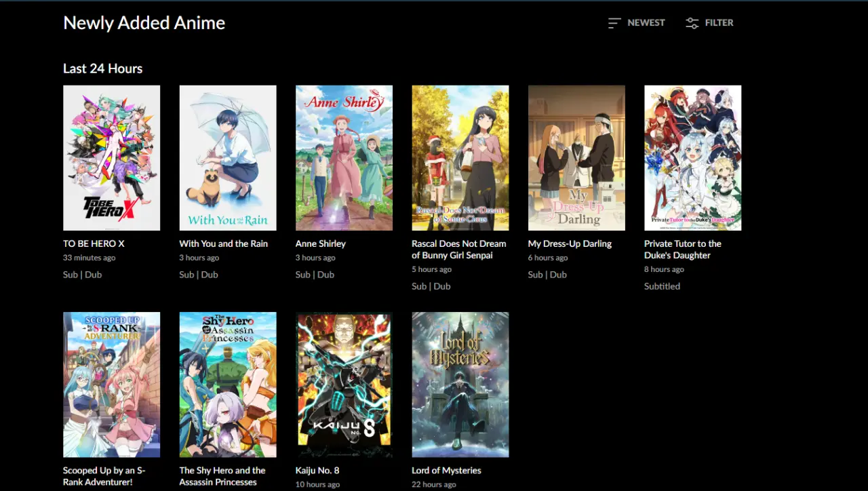Click the '10 hours ago' timestamp

click(317, 484)
